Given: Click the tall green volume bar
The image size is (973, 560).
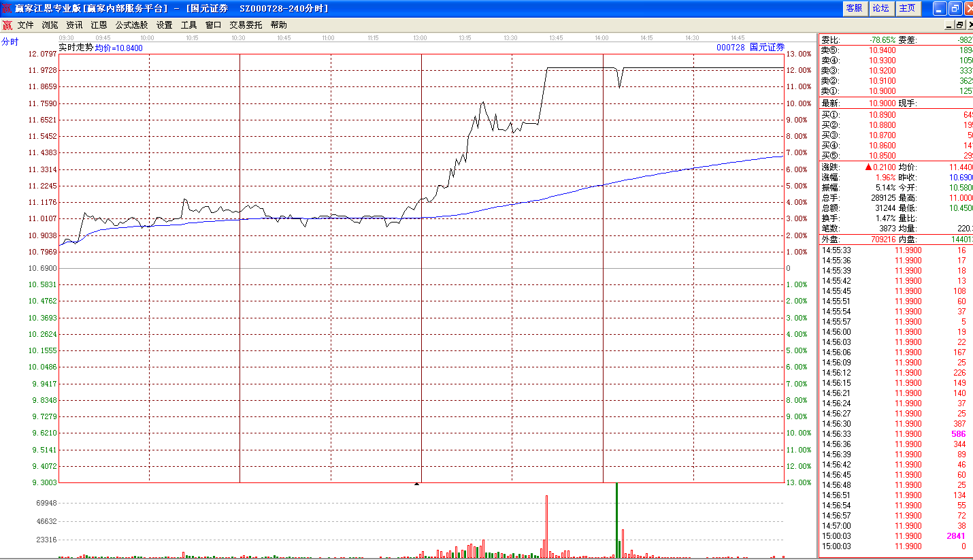Looking at the screenshot, I should point(616,520).
